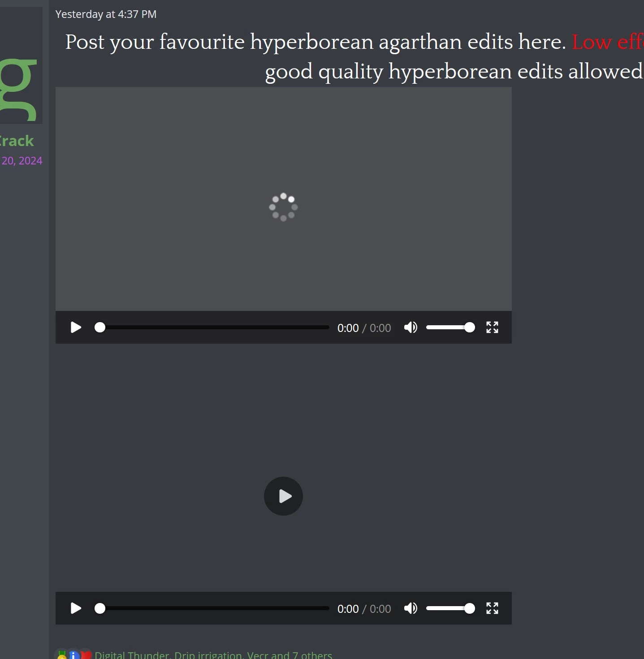Adjust the first video's volume slider
This screenshot has width=644, height=659.
point(450,327)
